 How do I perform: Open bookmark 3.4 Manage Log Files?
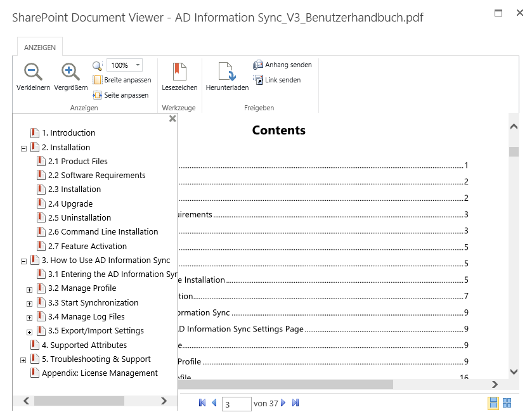(86, 317)
